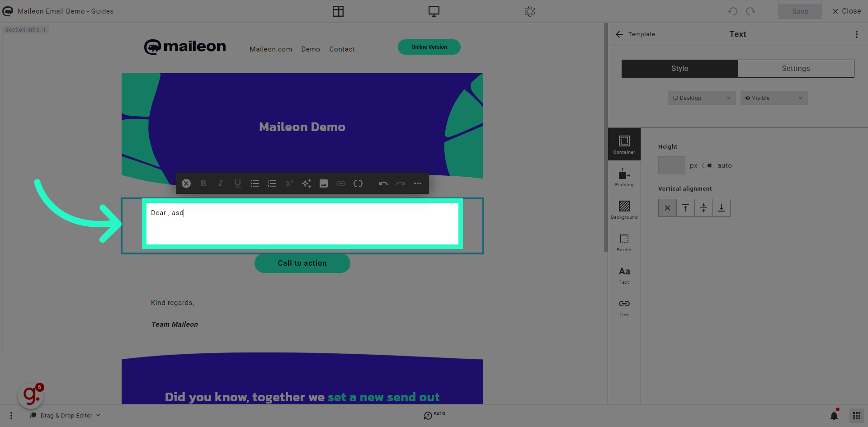Switch to the Settings tab
Viewport: 868px width, 427px height.
click(x=796, y=69)
